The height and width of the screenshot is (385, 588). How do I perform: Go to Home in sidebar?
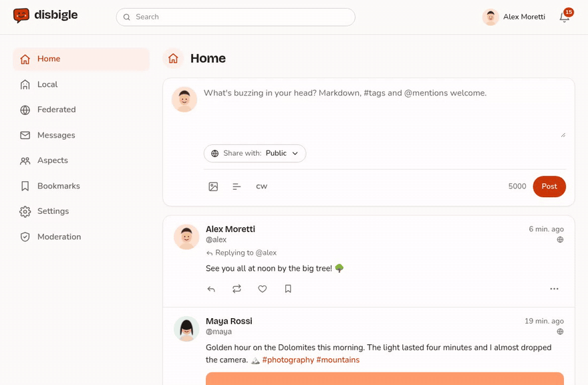[x=81, y=59]
